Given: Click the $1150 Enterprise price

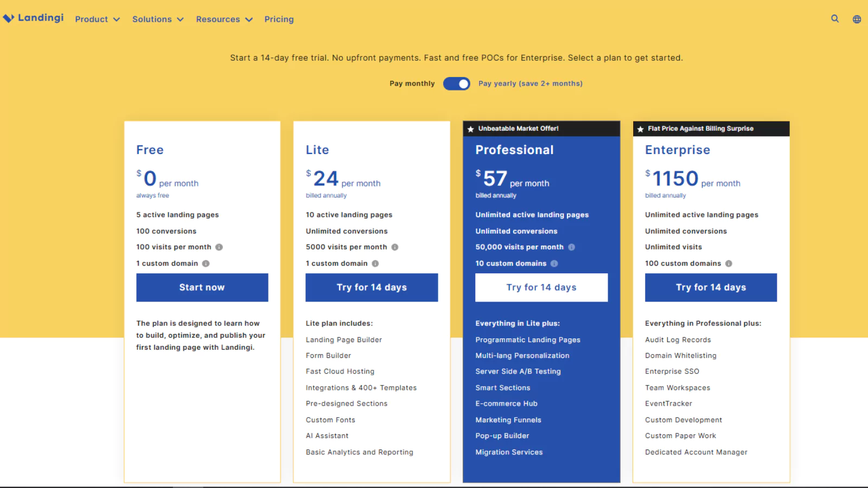Looking at the screenshot, I should (672, 178).
